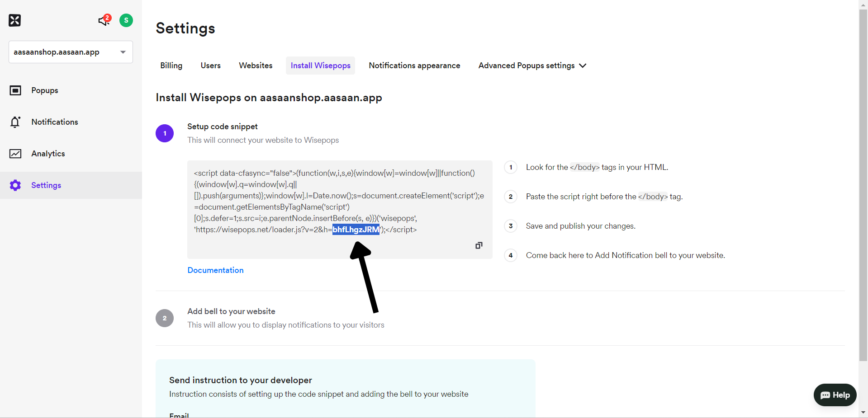Image resolution: width=868 pixels, height=418 pixels.
Task: Click the Popups sidebar icon
Action: [x=15, y=90]
